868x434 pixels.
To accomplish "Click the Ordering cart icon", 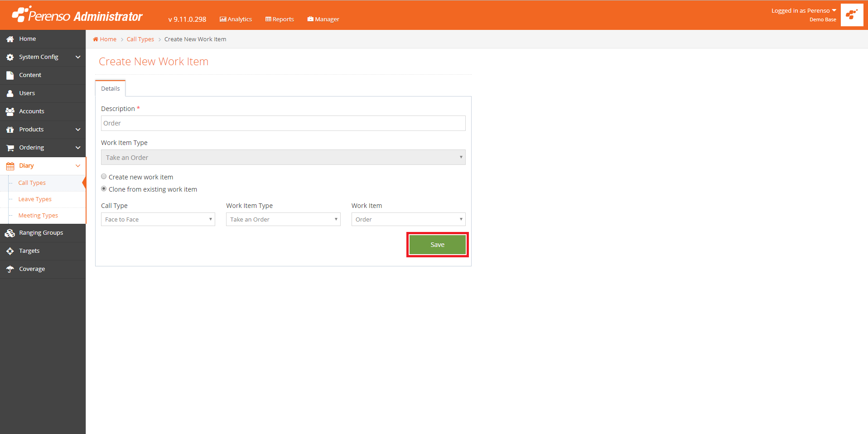I will pyautogui.click(x=10, y=148).
